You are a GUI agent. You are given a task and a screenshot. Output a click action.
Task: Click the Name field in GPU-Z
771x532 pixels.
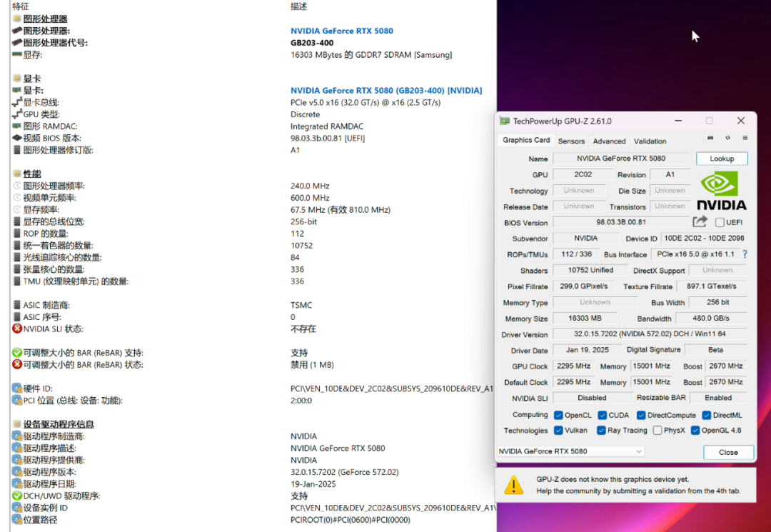622,159
